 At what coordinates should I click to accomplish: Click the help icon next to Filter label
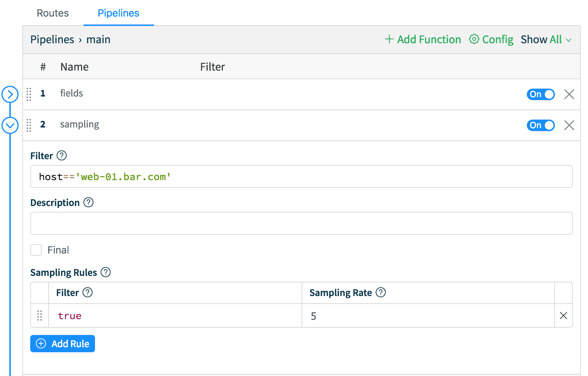click(62, 156)
